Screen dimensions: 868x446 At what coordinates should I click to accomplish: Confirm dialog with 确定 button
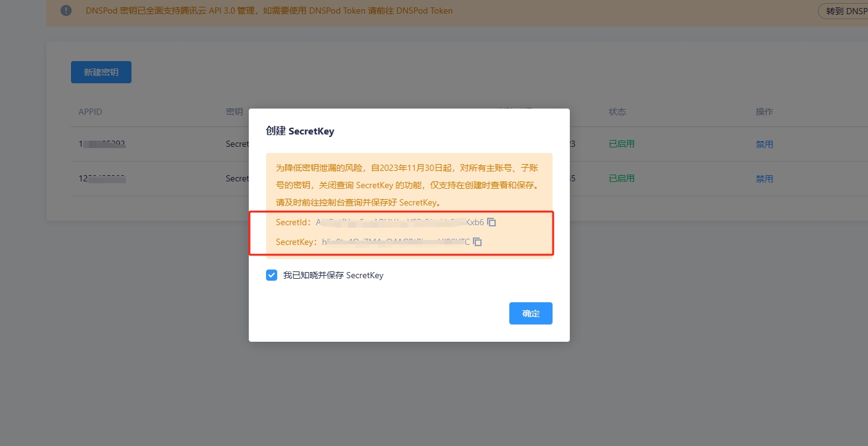click(531, 313)
